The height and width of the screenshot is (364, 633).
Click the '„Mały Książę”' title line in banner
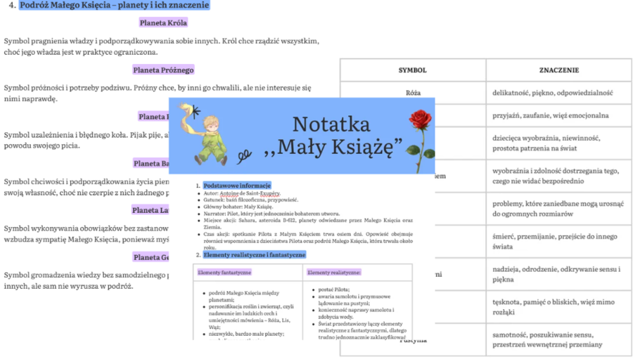tap(333, 147)
